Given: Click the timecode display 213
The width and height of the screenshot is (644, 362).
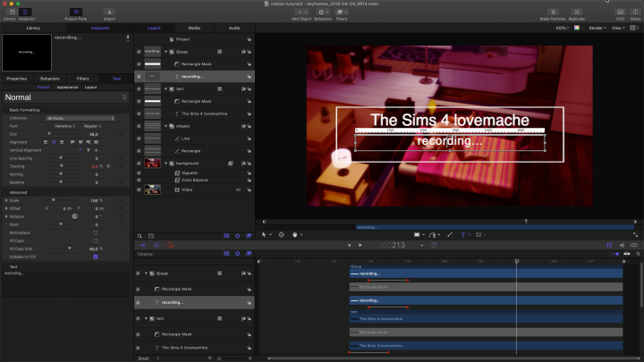Looking at the screenshot, I should (x=392, y=245).
